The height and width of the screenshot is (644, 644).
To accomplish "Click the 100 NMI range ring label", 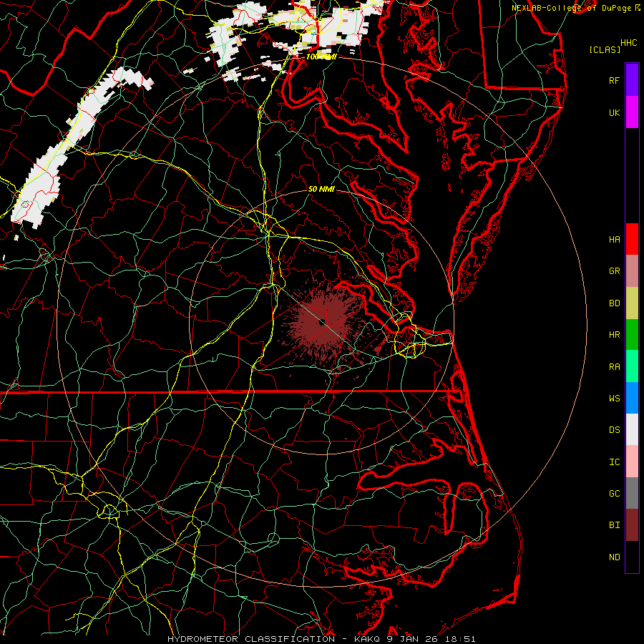I will [x=321, y=57].
